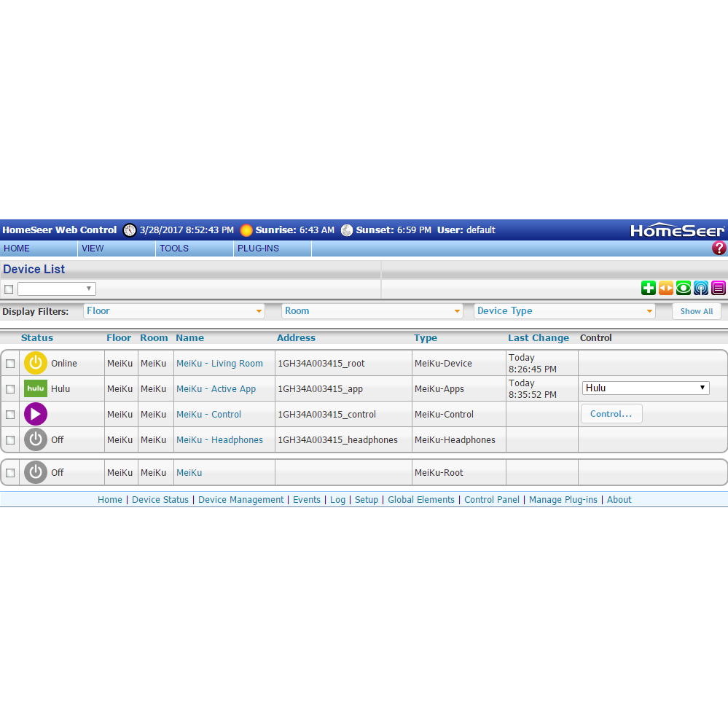Check the select-all checkbox above the device list
728x728 pixels.
(x=9, y=289)
